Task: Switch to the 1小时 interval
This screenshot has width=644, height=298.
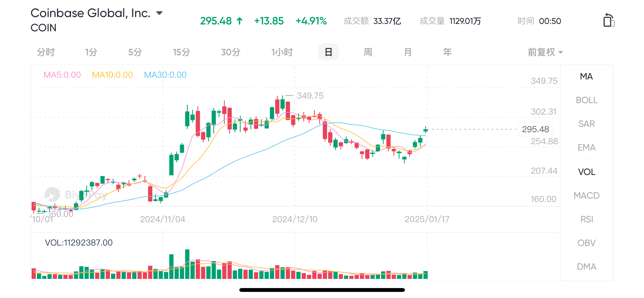Action: tap(282, 52)
